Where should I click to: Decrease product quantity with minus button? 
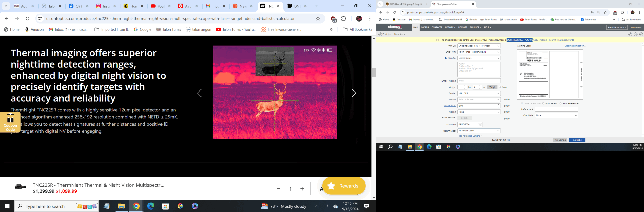pos(279,189)
